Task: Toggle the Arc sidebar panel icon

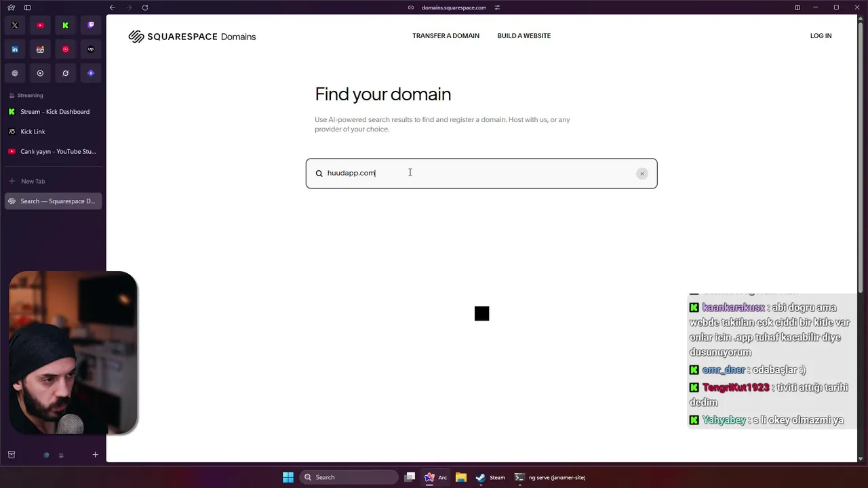Action: 27,7
